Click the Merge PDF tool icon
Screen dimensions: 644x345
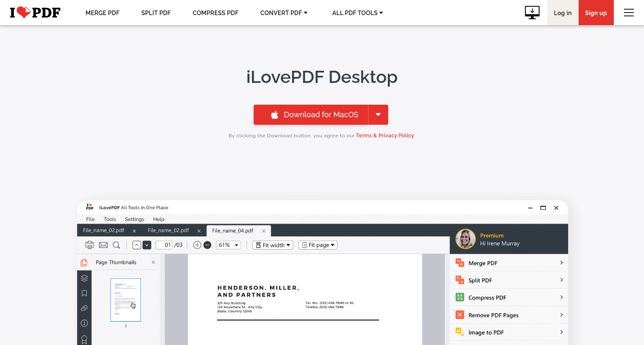(460, 263)
